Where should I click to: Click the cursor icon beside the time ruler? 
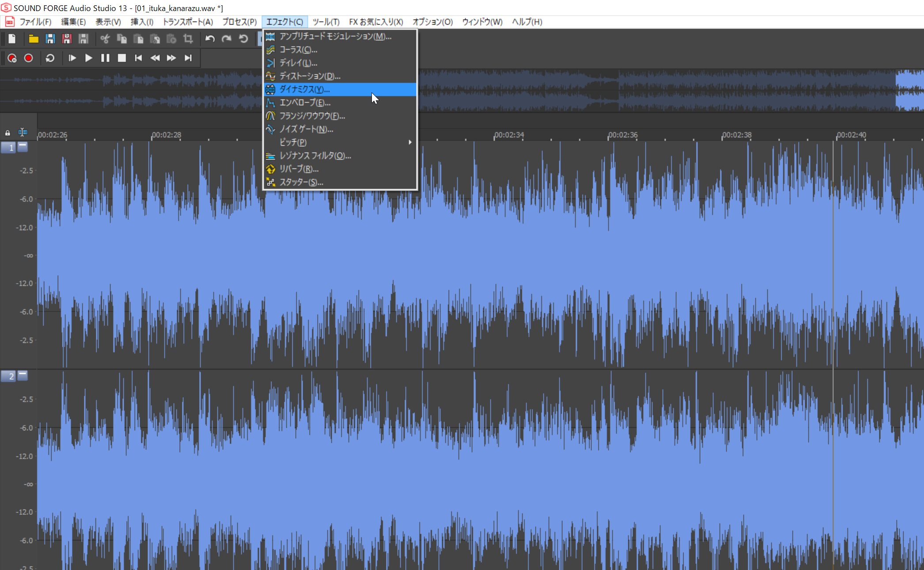(23, 132)
